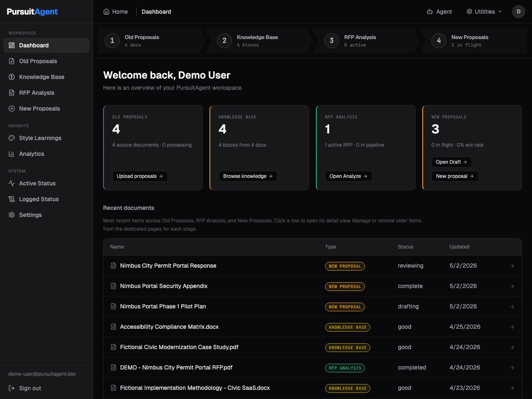Open Style Learnings in sidebar
Viewport: 532px width, 399px height.
click(46, 138)
